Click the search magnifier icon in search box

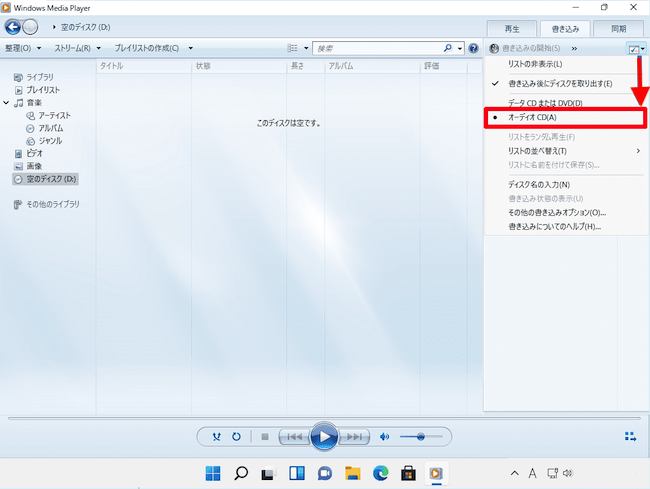pos(448,48)
